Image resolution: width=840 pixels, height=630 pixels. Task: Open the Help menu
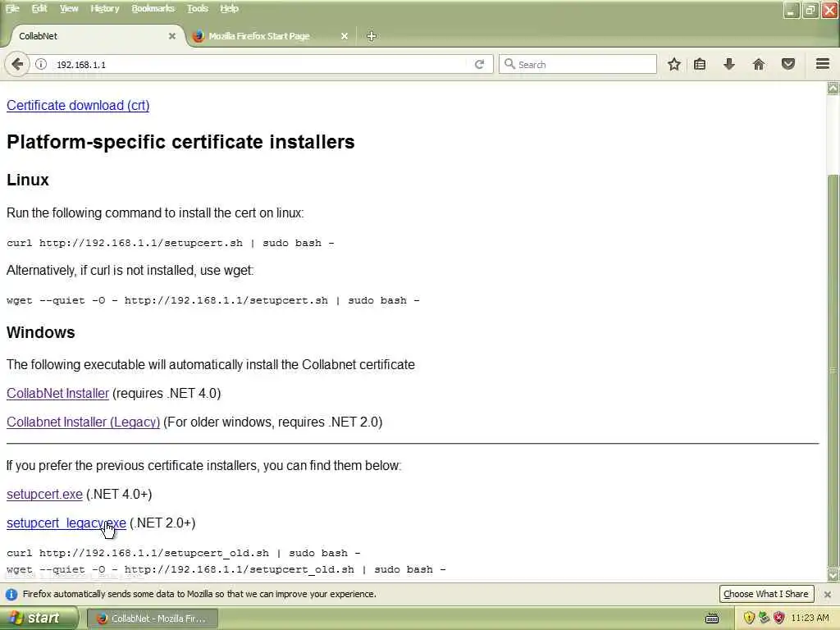pyautogui.click(x=229, y=8)
